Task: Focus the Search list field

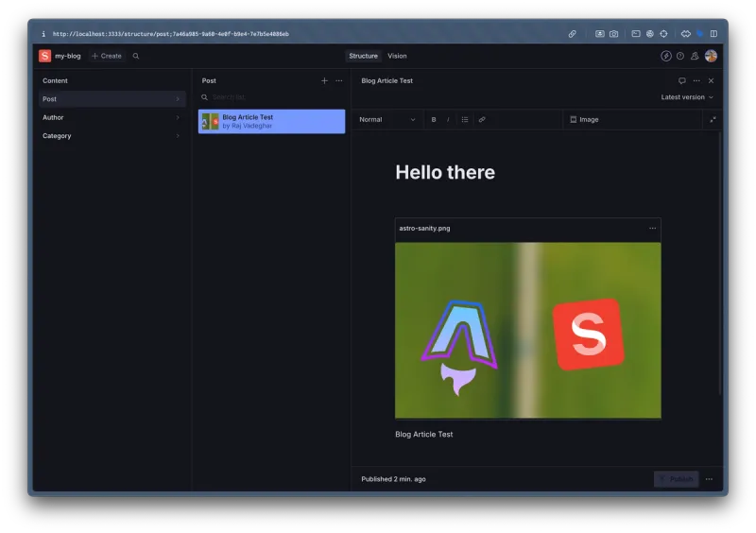Action: pos(271,97)
